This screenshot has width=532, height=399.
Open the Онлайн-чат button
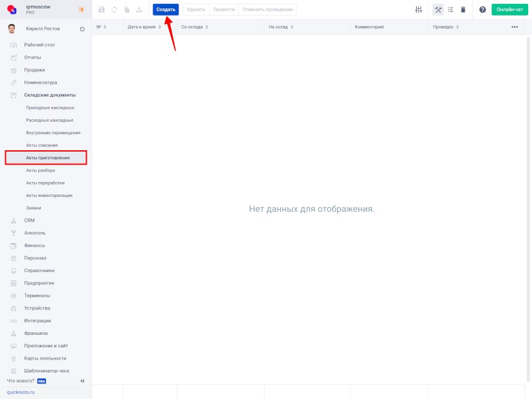(509, 10)
